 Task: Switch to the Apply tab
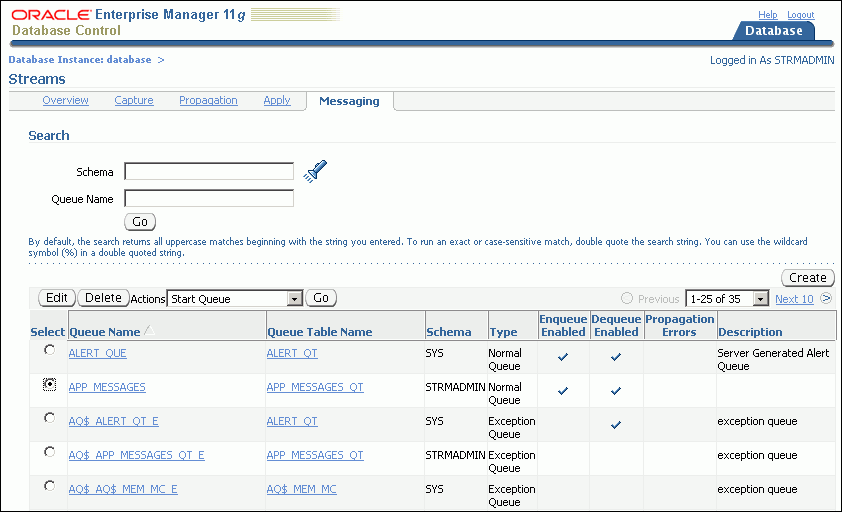[277, 100]
